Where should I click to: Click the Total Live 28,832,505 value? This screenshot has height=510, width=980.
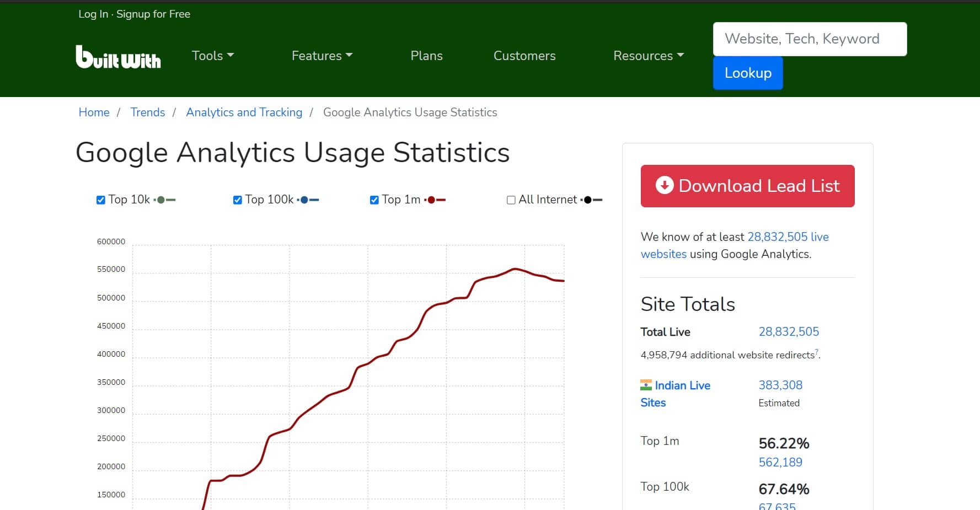[789, 331]
